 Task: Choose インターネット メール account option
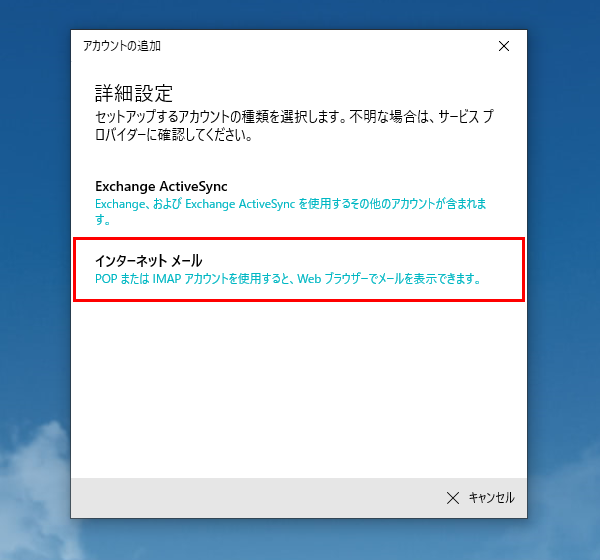point(298,269)
